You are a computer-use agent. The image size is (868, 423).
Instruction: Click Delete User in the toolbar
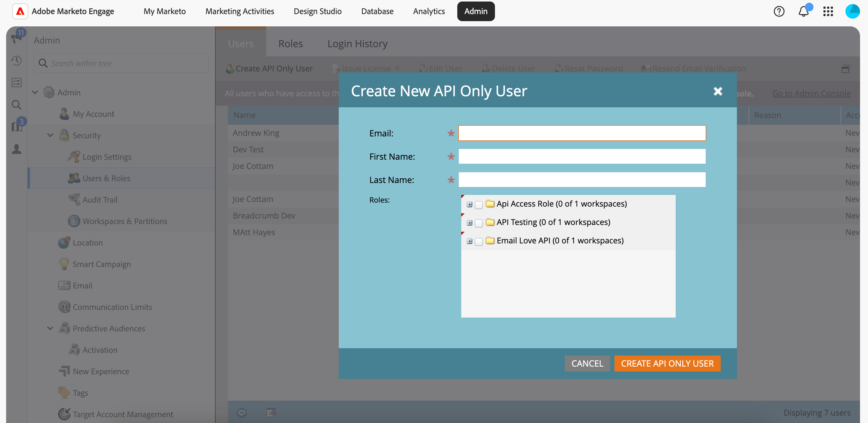click(508, 68)
